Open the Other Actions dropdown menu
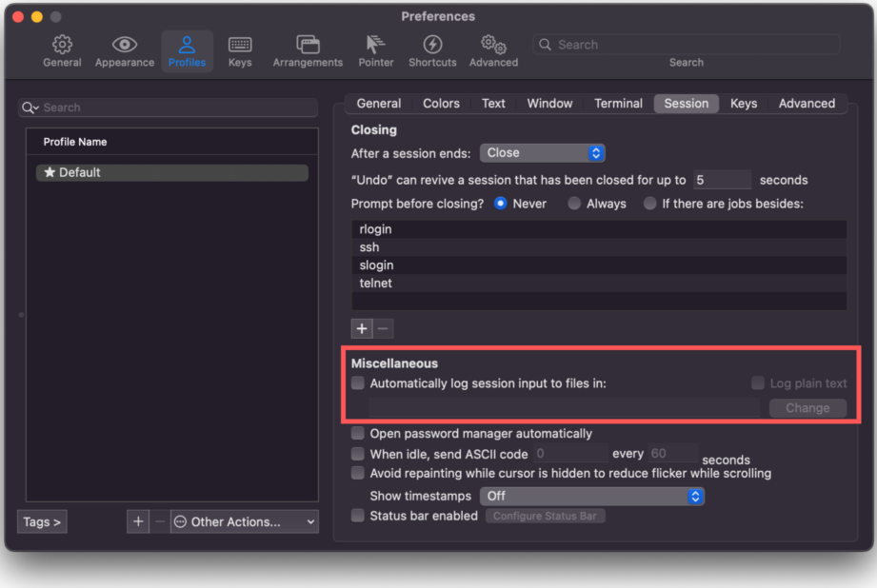This screenshot has width=877, height=588. click(245, 521)
